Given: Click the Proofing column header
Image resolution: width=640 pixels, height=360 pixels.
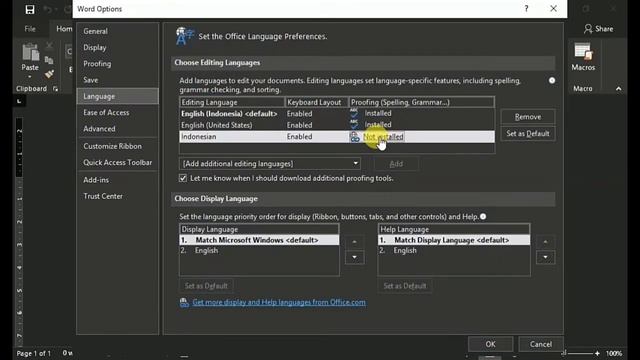Looking at the screenshot, I should coord(422,102).
